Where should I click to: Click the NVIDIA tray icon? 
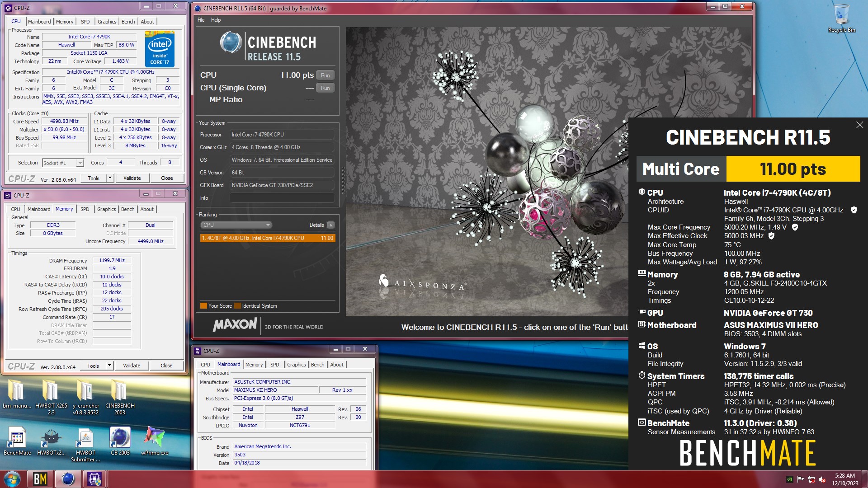790,479
